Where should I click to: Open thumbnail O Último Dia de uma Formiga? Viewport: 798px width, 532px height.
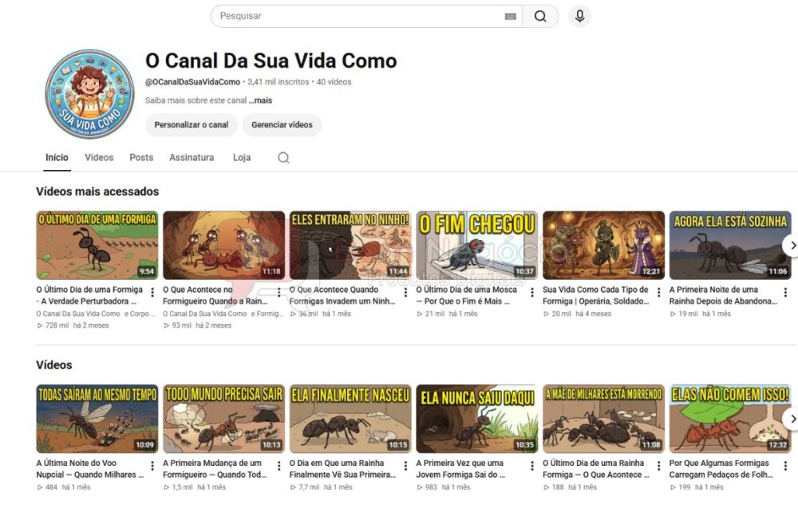point(97,245)
